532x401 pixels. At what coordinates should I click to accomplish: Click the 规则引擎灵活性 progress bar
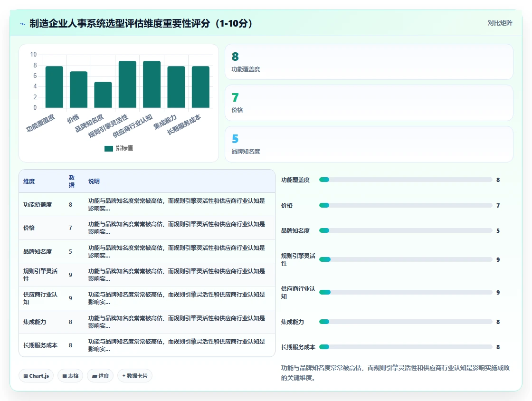point(406,259)
